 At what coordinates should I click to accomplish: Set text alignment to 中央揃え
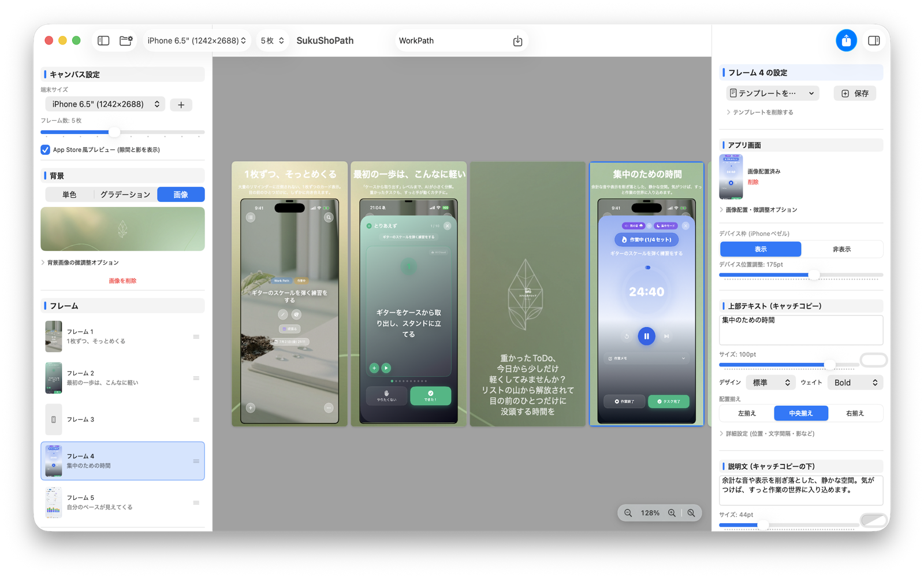point(801,413)
